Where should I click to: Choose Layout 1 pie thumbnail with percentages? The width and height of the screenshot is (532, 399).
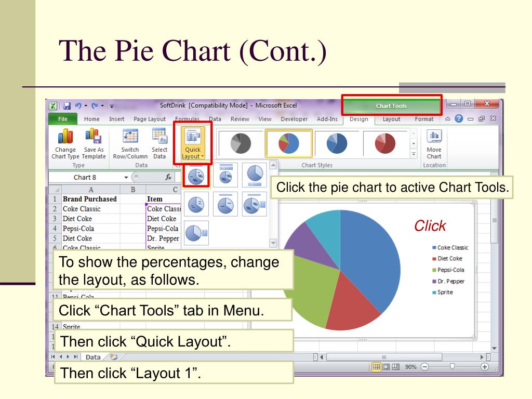pyautogui.click(x=196, y=176)
